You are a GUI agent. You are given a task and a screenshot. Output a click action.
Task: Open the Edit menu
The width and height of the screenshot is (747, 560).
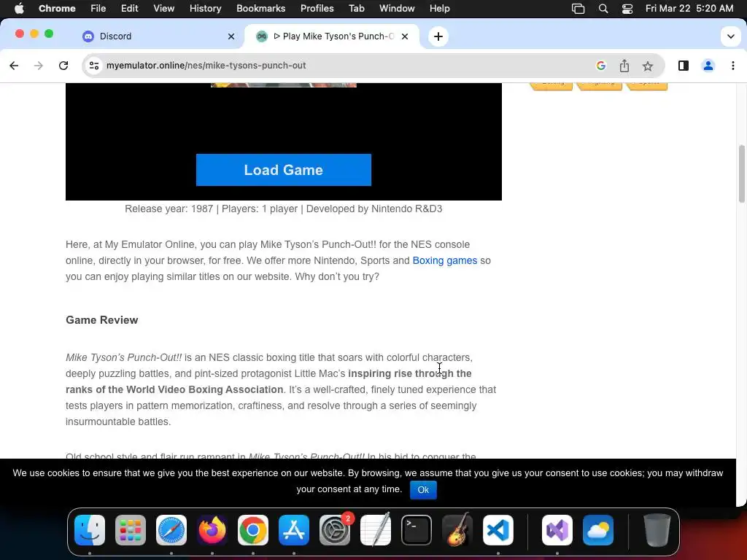click(x=129, y=9)
